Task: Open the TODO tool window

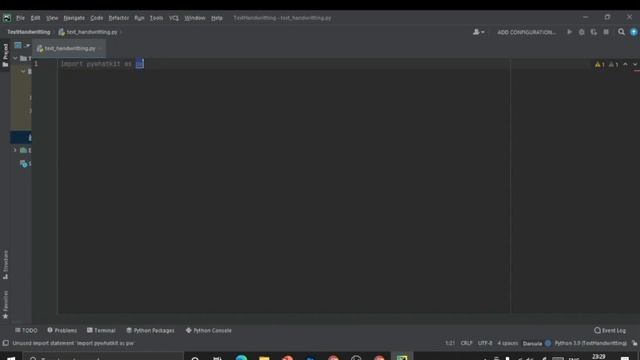Action: pos(26,330)
